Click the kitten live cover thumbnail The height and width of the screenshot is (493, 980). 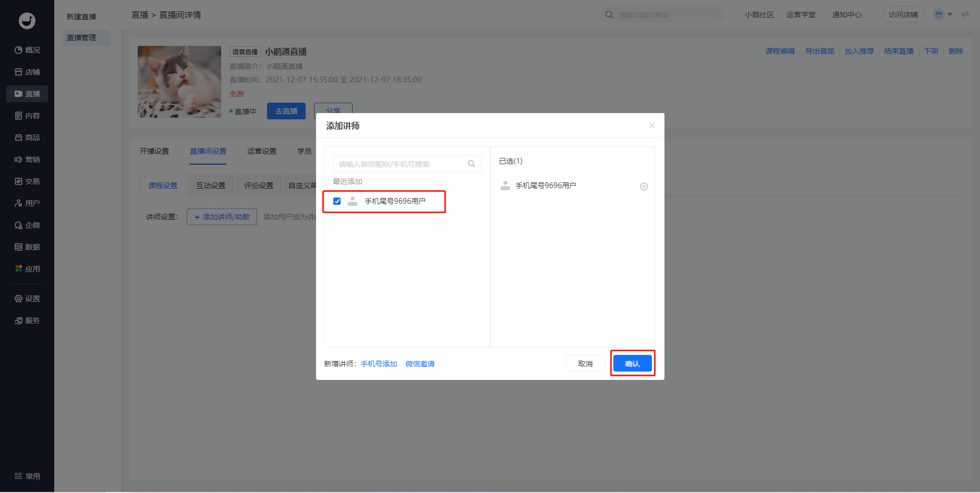point(179,82)
